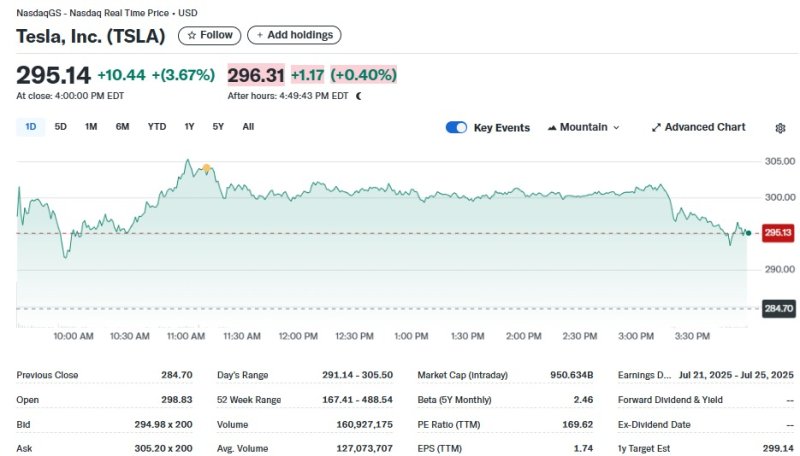Click the Tesla, Inc. (TSLA) heading
The height and width of the screenshot is (456, 800).
(91, 36)
